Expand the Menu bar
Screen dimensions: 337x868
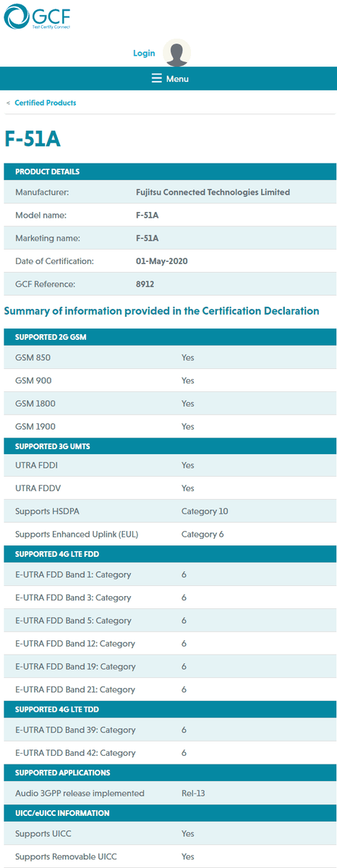pos(168,79)
